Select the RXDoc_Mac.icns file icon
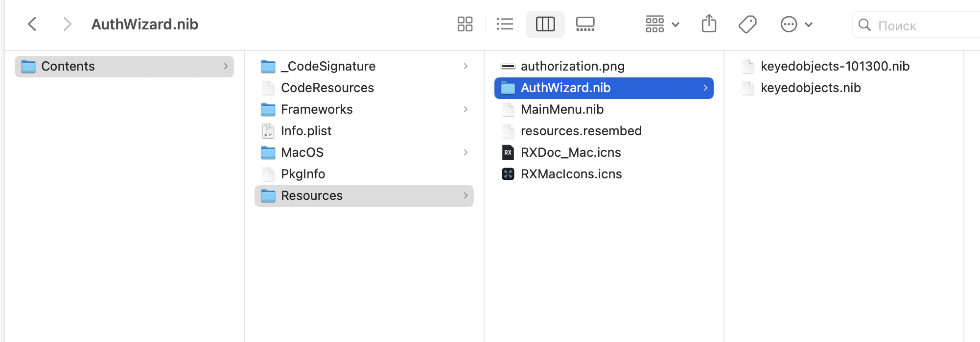Viewport: 980px width, 342px height. tap(508, 152)
